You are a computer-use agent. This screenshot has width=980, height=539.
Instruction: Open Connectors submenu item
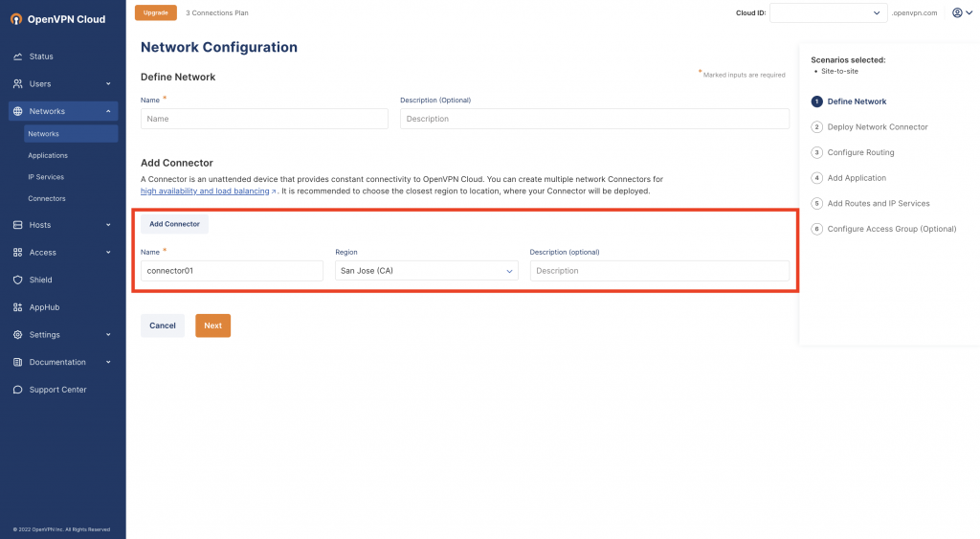[x=47, y=199]
